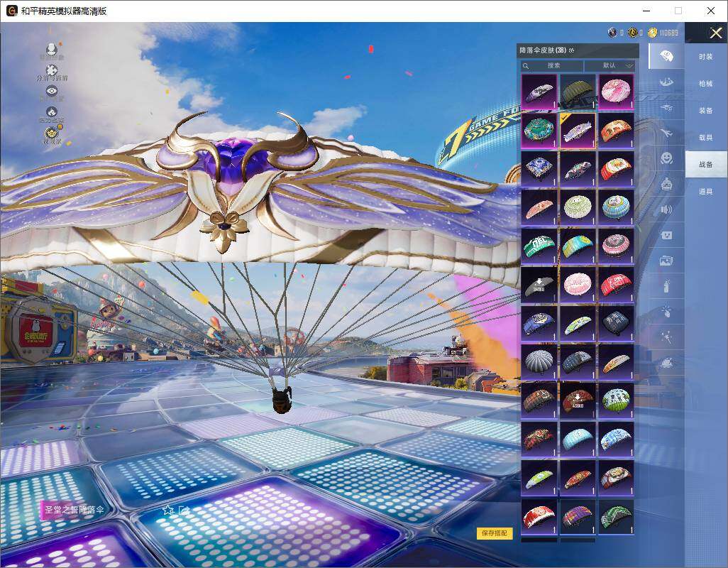The width and height of the screenshot is (728, 568).
Task: Click the star favorite icon beside parachute name
Action: coord(167,510)
